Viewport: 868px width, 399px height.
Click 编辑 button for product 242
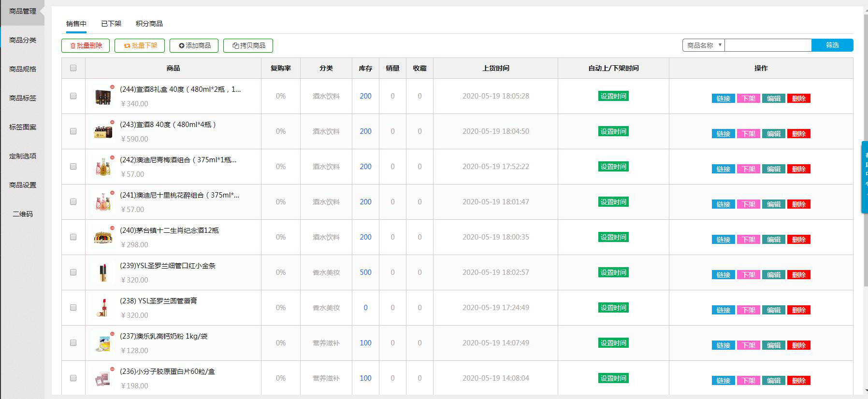tap(774, 169)
